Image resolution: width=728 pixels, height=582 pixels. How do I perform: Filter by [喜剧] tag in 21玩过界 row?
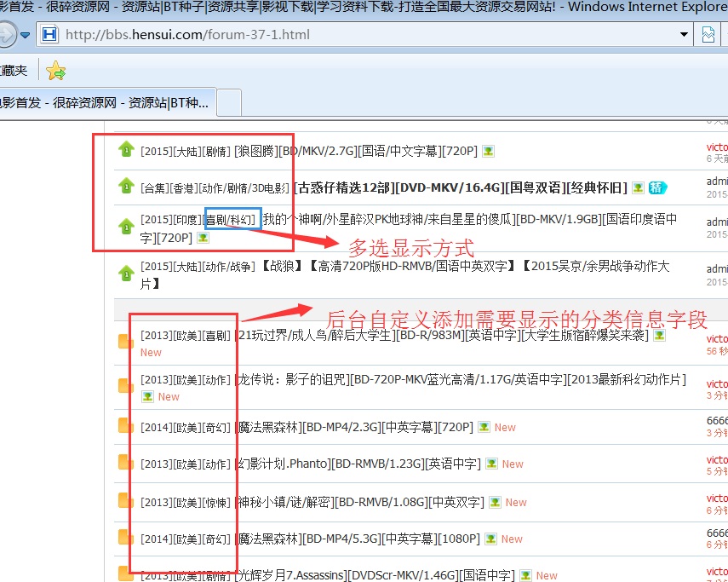point(216,336)
